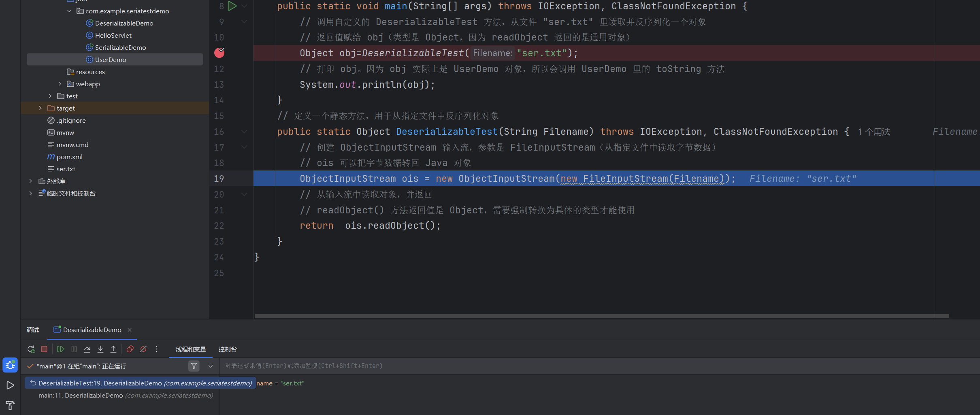Screen dimensions: 980x415
Task: Rerun the DeserializableDemo debug session
Action: pos(31,349)
